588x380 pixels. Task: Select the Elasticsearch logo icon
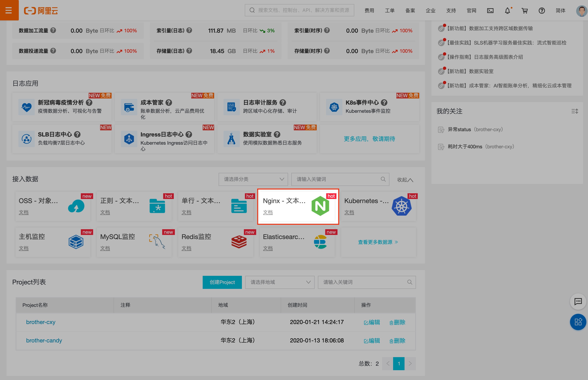pyautogui.click(x=320, y=242)
